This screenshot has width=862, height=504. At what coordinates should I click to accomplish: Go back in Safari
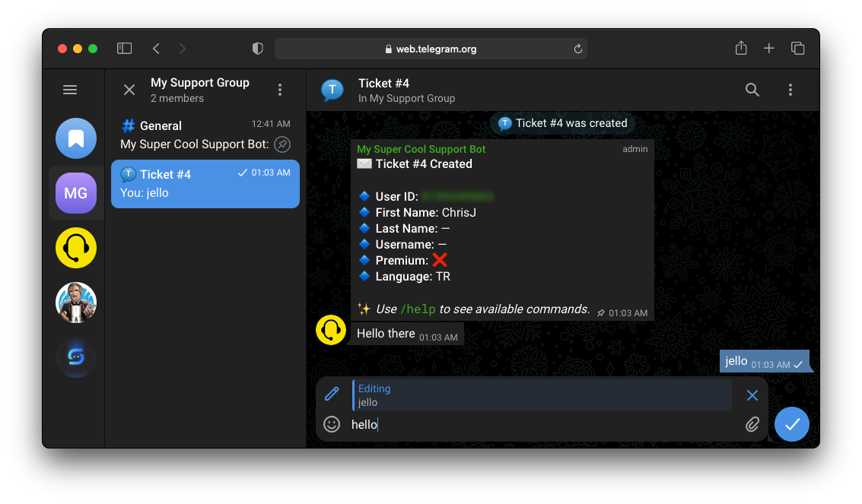(x=156, y=49)
